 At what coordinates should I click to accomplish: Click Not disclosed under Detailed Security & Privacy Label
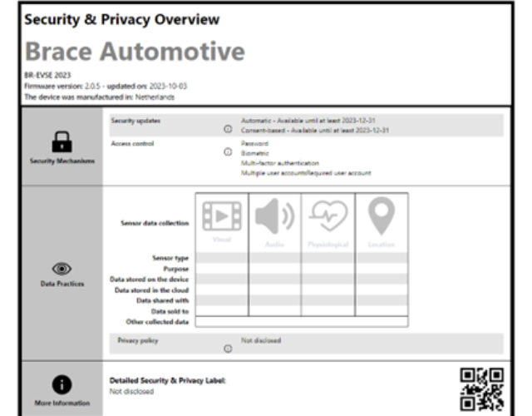click(x=131, y=392)
